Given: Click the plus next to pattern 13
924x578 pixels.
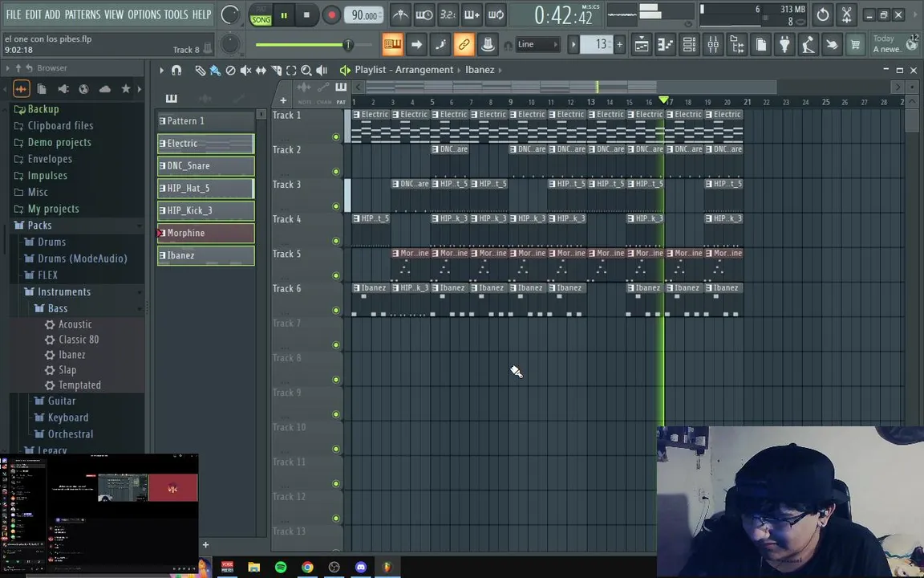Looking at the screenshot, I should [619, 44].
